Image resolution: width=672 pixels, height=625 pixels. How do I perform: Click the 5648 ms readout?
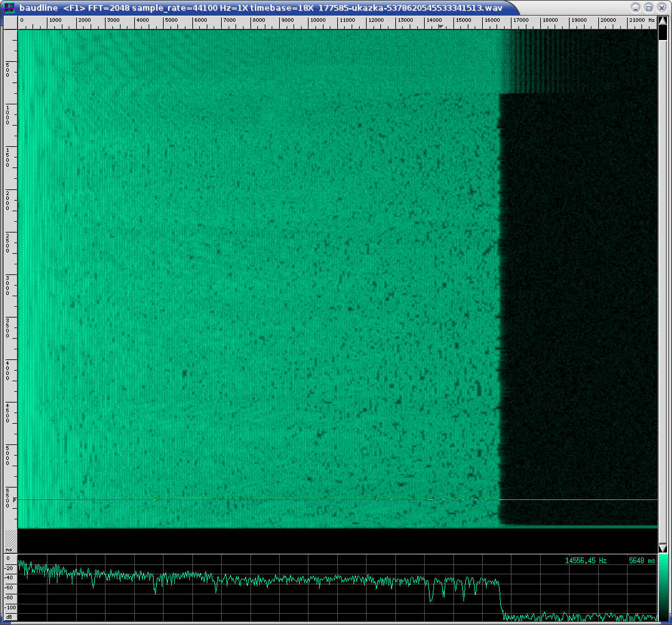click(642, 561)
